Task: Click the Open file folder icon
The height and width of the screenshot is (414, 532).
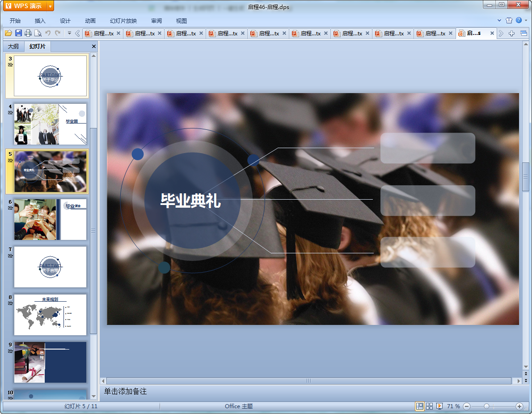Action: 8,33
